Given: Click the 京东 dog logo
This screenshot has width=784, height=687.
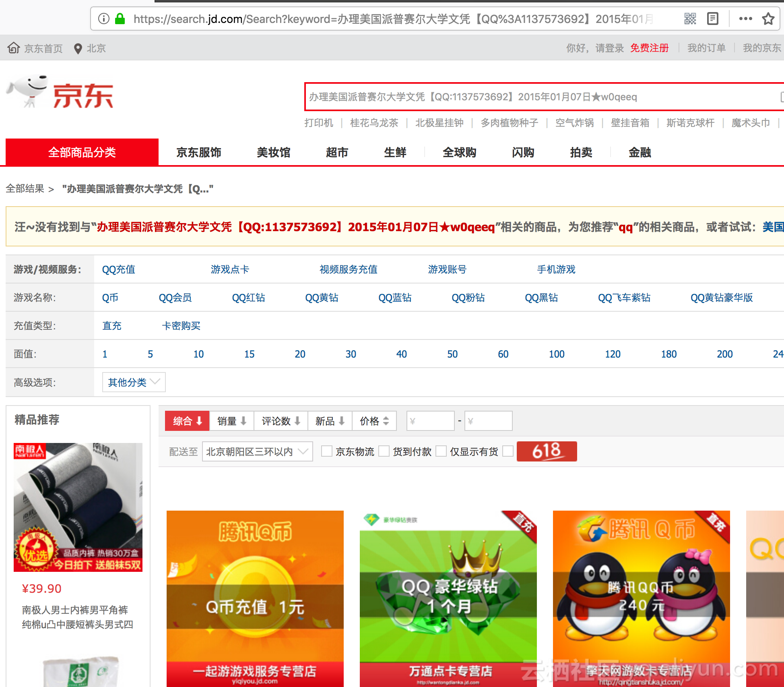Looking at the screenshot, I should (60, 92).
